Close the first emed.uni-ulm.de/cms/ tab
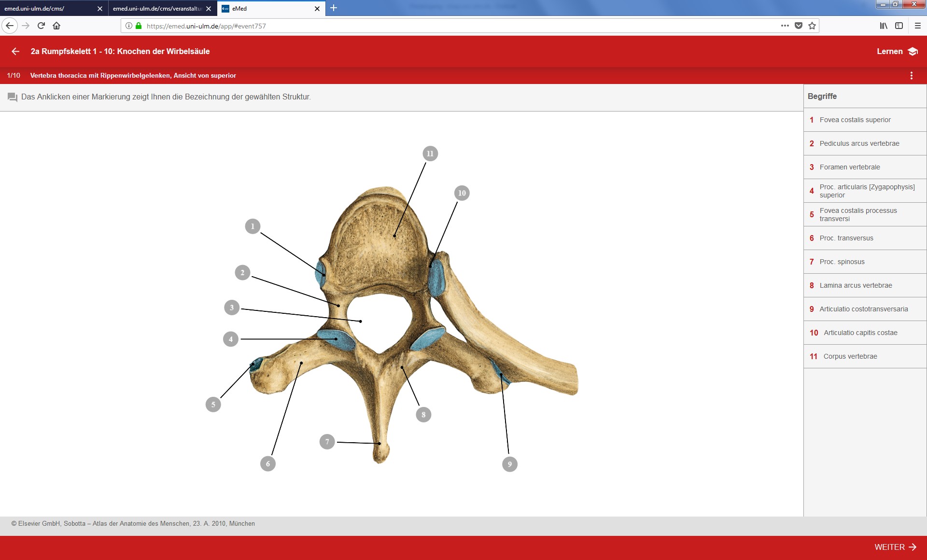 100,9
